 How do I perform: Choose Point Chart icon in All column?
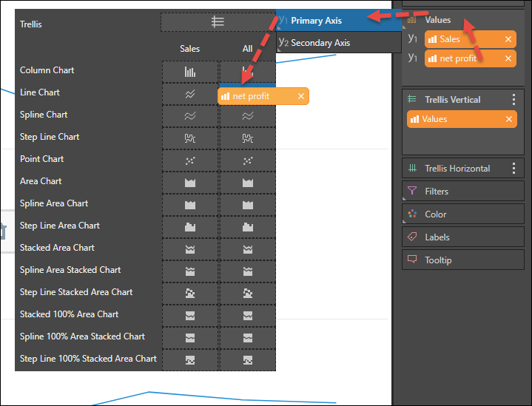pyautogui.click(x=248, y=160)
